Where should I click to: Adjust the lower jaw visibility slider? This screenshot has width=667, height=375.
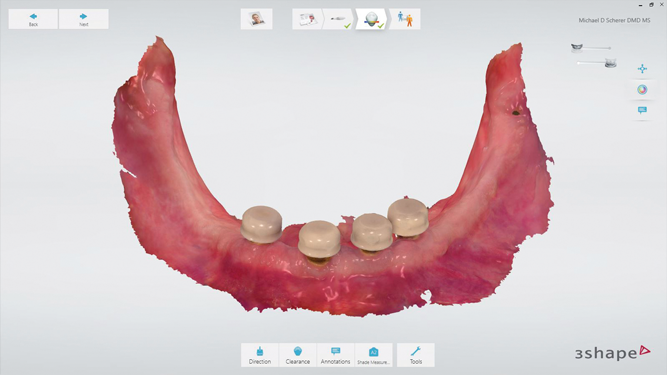(590, 63)
